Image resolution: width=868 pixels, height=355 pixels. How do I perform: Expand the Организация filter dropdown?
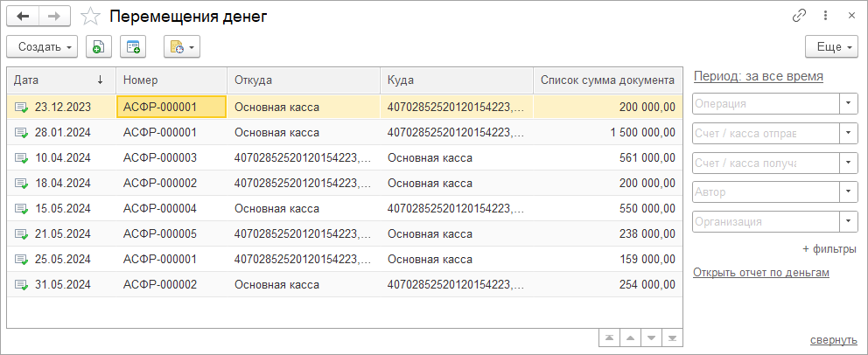pyautogui.click(x=848, y=221)
